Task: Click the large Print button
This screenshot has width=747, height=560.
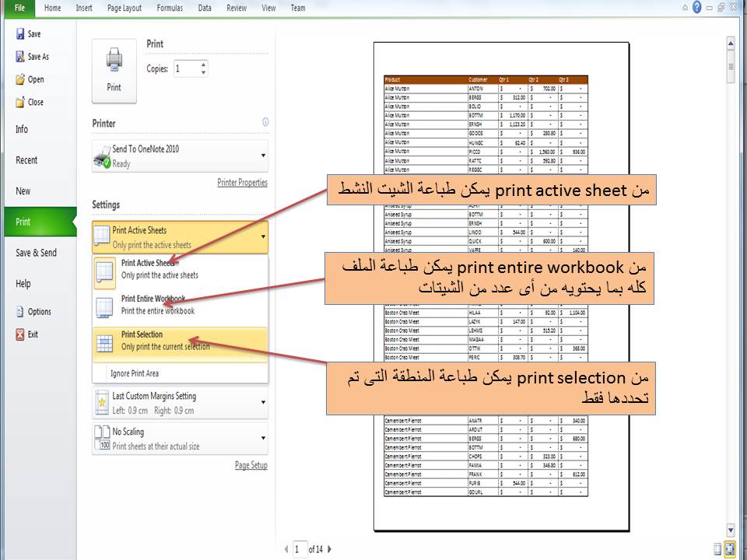Action: click(x=114, y=71)
